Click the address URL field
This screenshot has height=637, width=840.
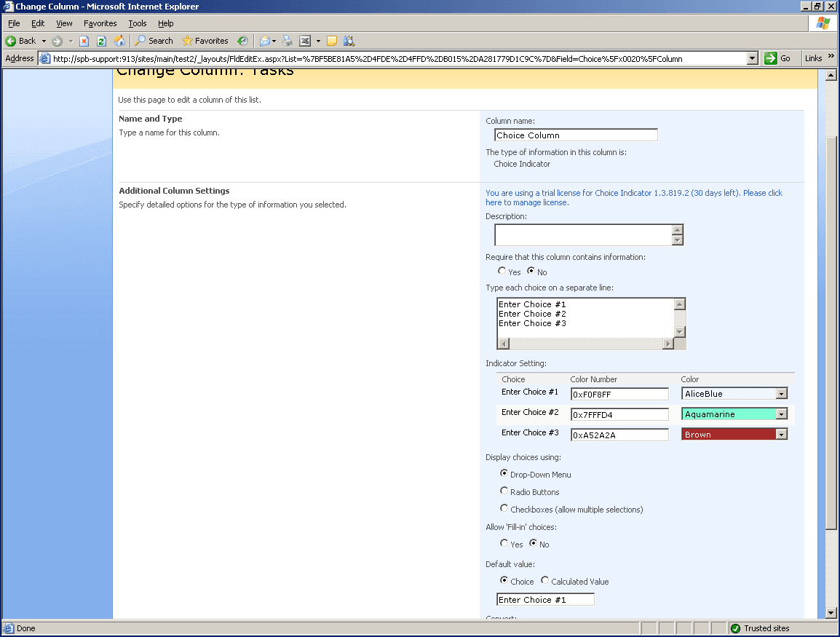point(399,59)
